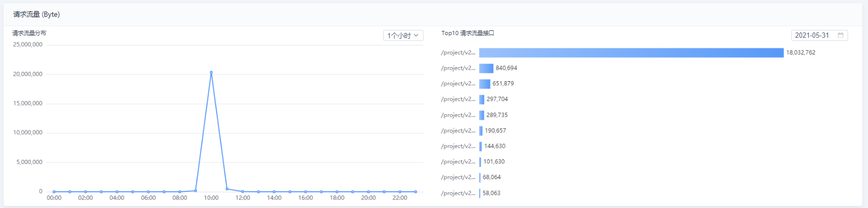Click the bar labeled 297,704

pos(482,99)
